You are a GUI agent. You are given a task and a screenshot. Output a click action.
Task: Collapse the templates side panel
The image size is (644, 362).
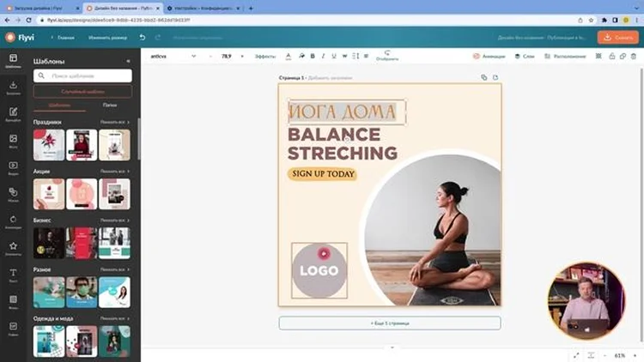pos(128,61)
